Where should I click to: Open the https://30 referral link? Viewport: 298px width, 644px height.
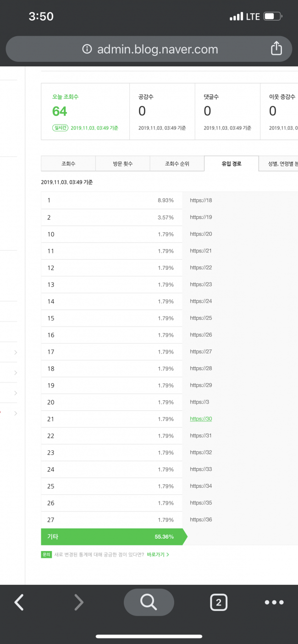click(x=201, y=419)
